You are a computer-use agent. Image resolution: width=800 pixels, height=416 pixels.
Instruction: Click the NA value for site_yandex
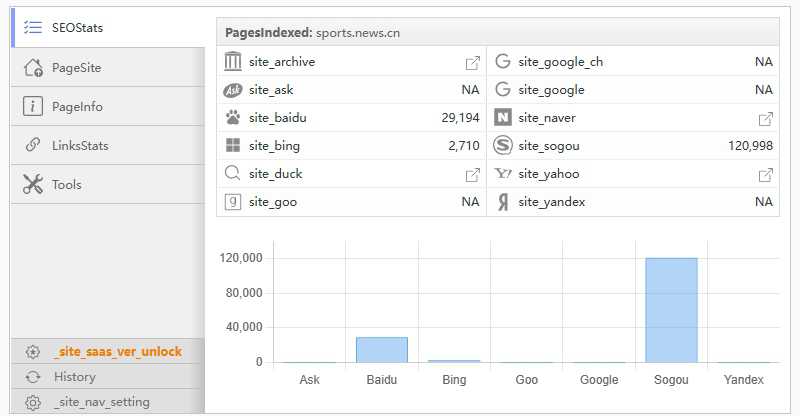[x=764, y=202]
